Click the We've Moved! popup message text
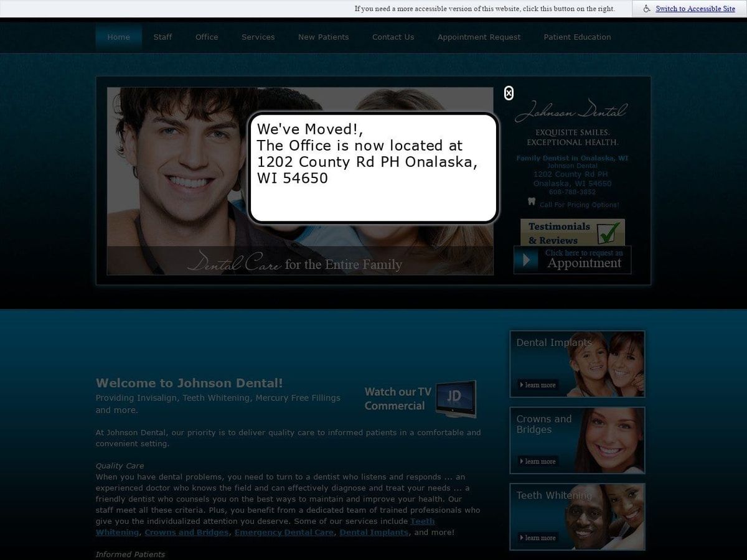Image resolution: width=747 pixels, height=560 pixels. click(367, 153)
